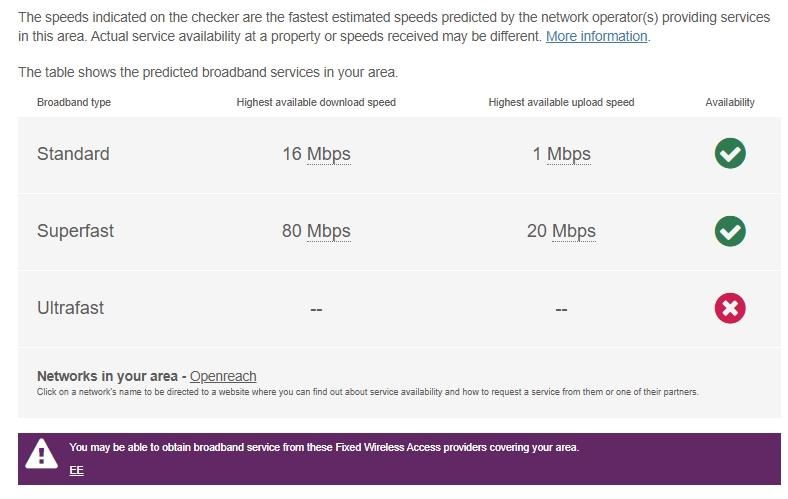
Task: Open the Openreach network link
Action: pyautogui.click(x=223, y=376)
